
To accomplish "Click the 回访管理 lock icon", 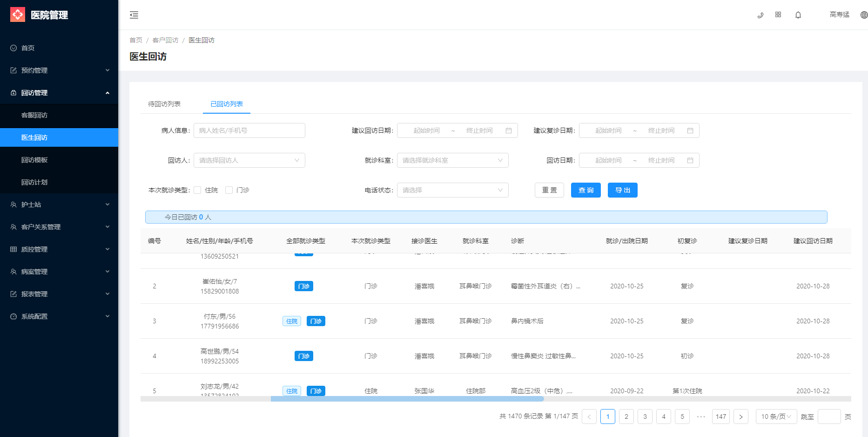I will click(x=13, y=93).
